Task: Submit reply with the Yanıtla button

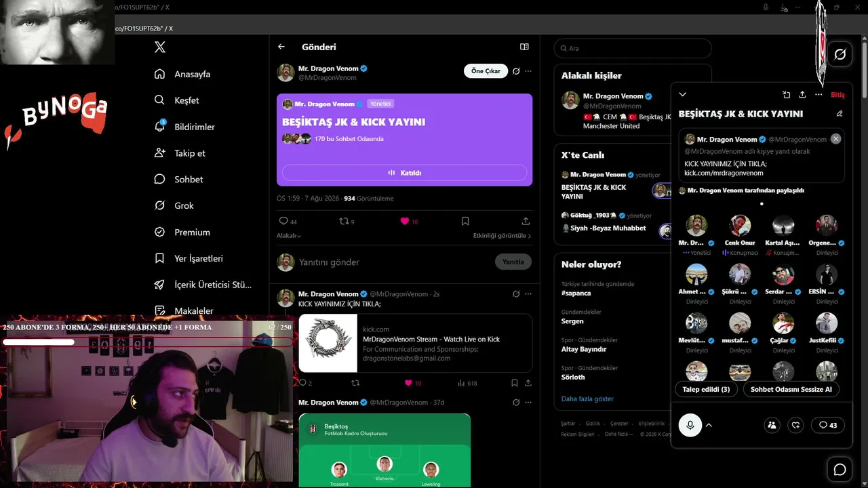Action: click(513, 262)
